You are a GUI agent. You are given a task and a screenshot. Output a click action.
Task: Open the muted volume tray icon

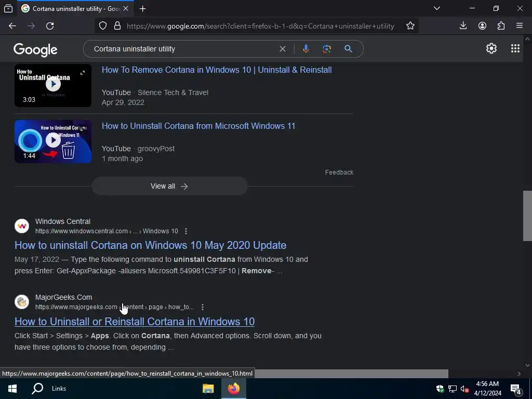point(464,389)
